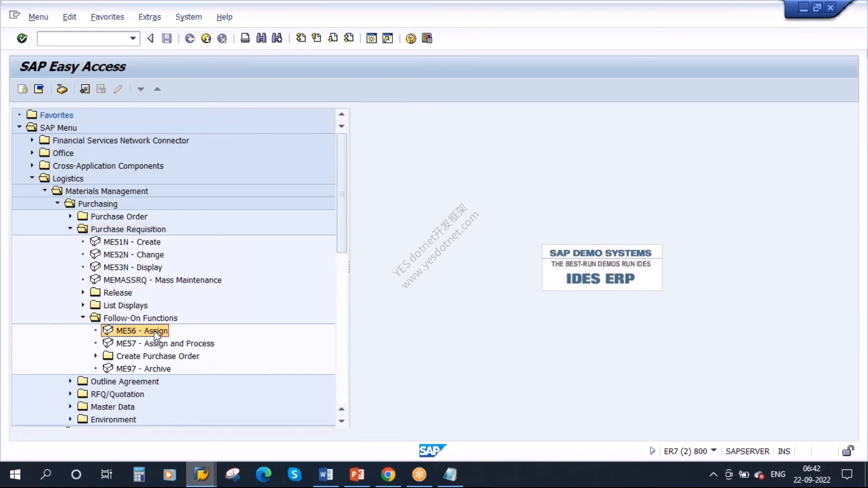
Task: Click the Create New Session icon
Action: click(372, 38)
